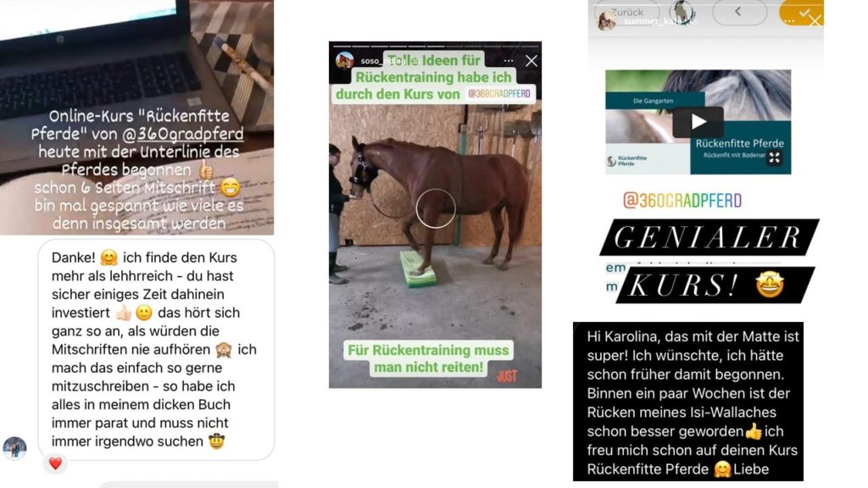Screen dimensions: 868x488
Task: Click the 'Hi Karolina' black message box
Action: pos(688,402)
